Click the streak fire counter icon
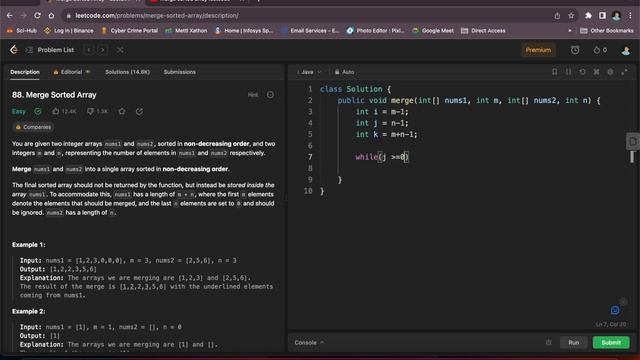640x360 pixels. click(600, 50)
